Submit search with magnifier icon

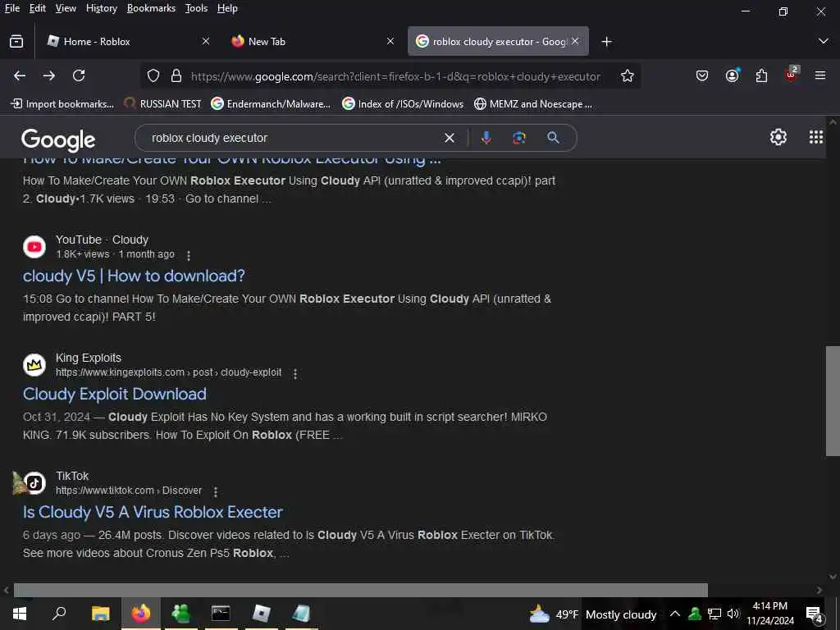tap(554, 138)
